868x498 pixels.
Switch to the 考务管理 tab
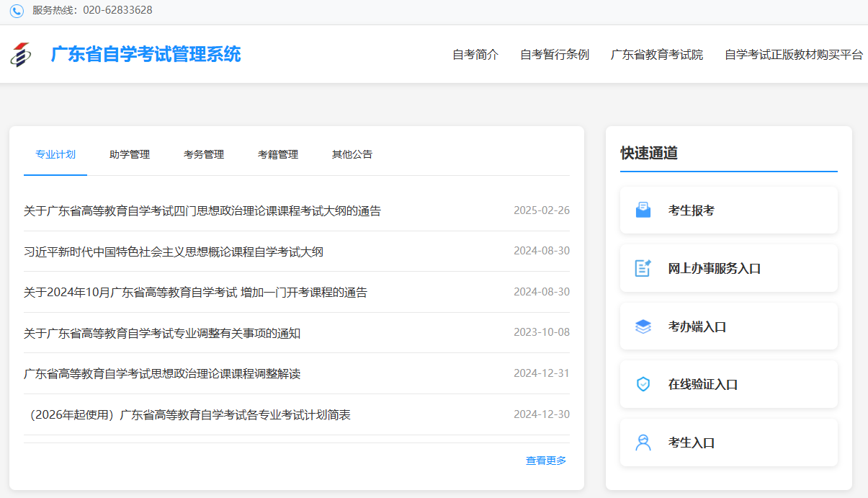coord(204,154)
